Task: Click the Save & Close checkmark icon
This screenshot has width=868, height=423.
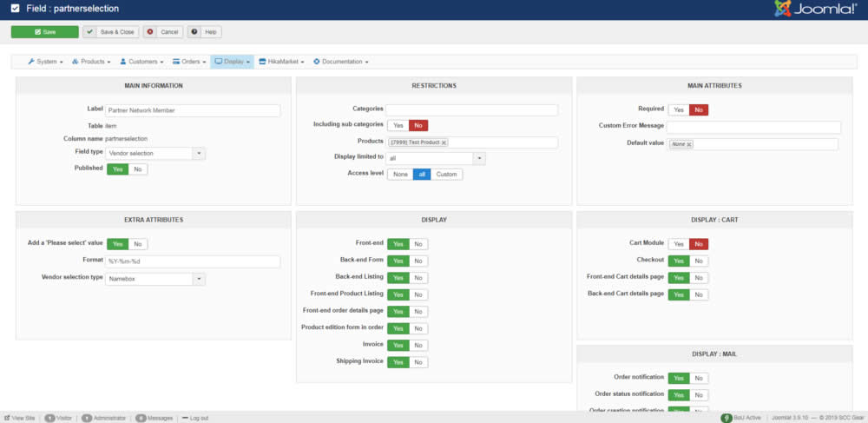Action: point(89,32)
